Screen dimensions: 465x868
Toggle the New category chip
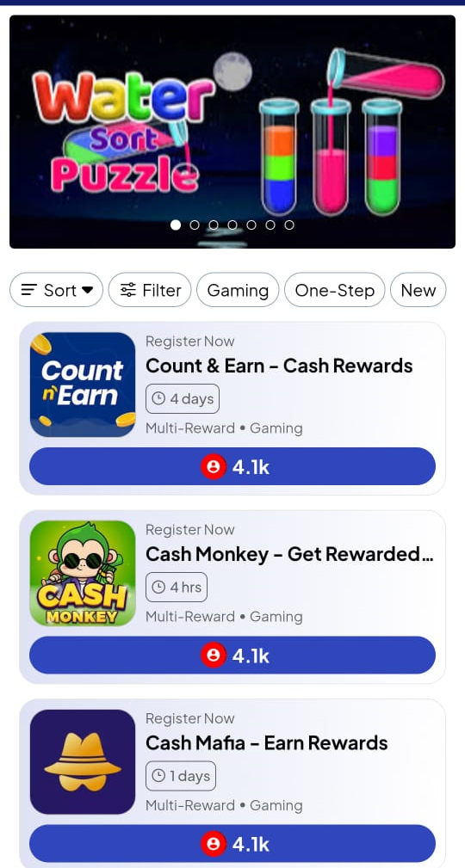coord(418,290)
